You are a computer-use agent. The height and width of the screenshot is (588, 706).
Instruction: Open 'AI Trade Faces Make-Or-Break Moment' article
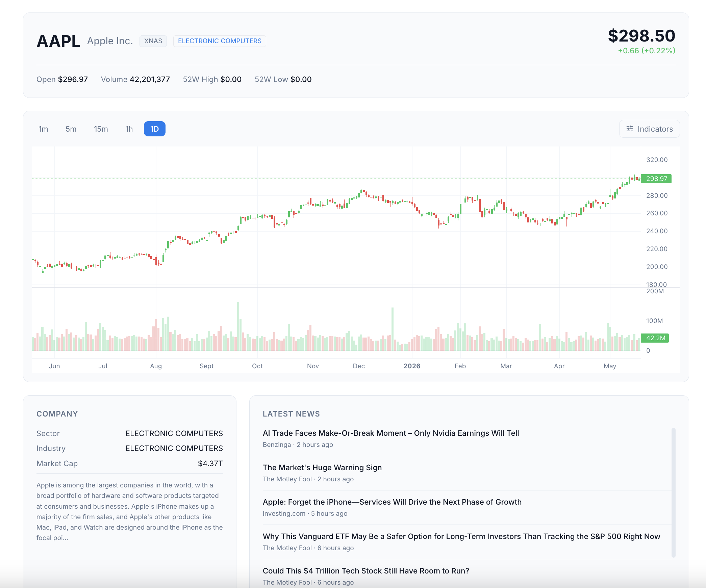[391, 433]
